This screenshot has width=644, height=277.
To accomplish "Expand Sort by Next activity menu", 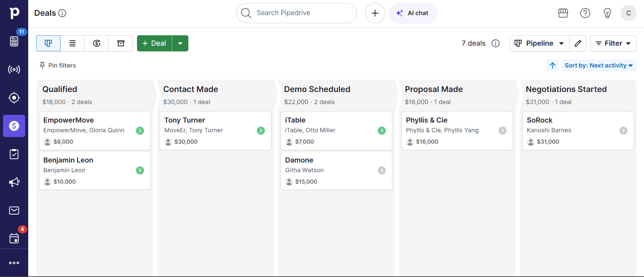I will 598,65.
